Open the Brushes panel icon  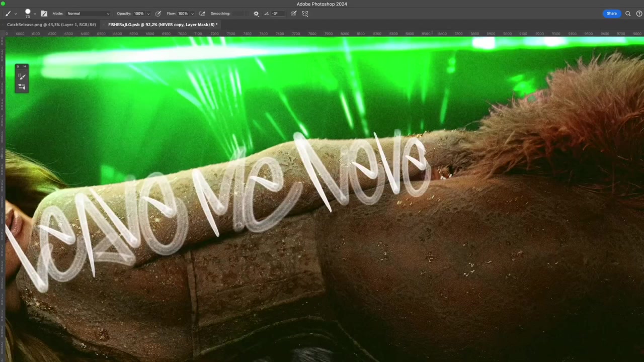coord(22,76)
